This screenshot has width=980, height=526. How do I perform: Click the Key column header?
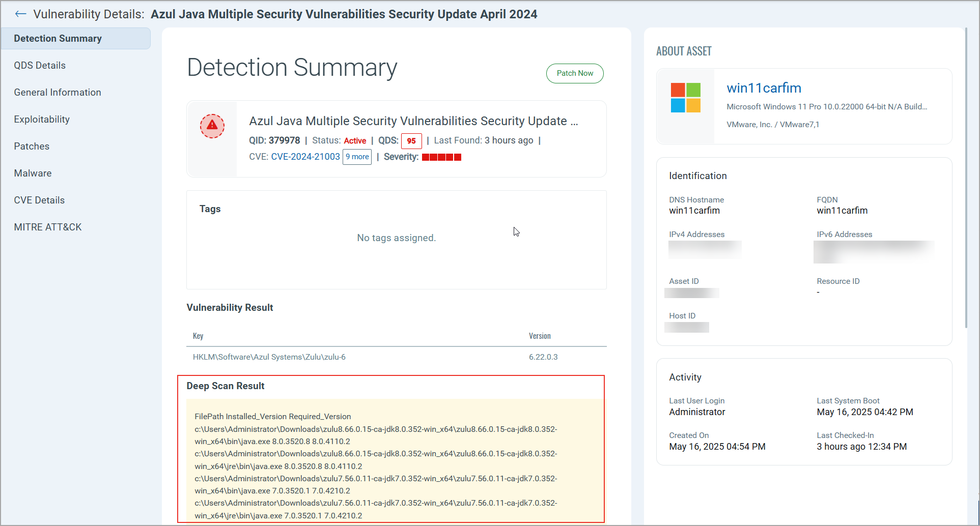pyautogui.click(x=198, y=336)
